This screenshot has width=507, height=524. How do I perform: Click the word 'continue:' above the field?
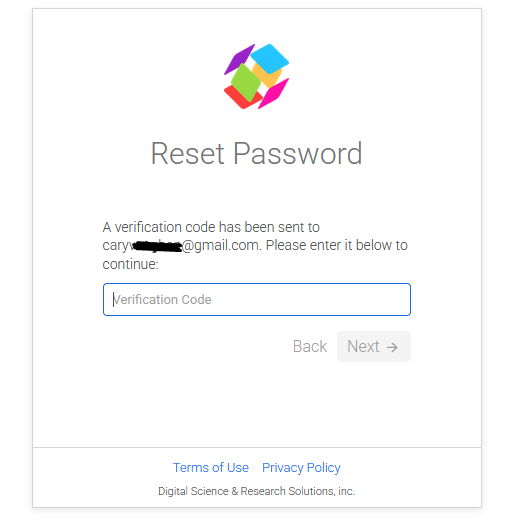tap(130, 264)
